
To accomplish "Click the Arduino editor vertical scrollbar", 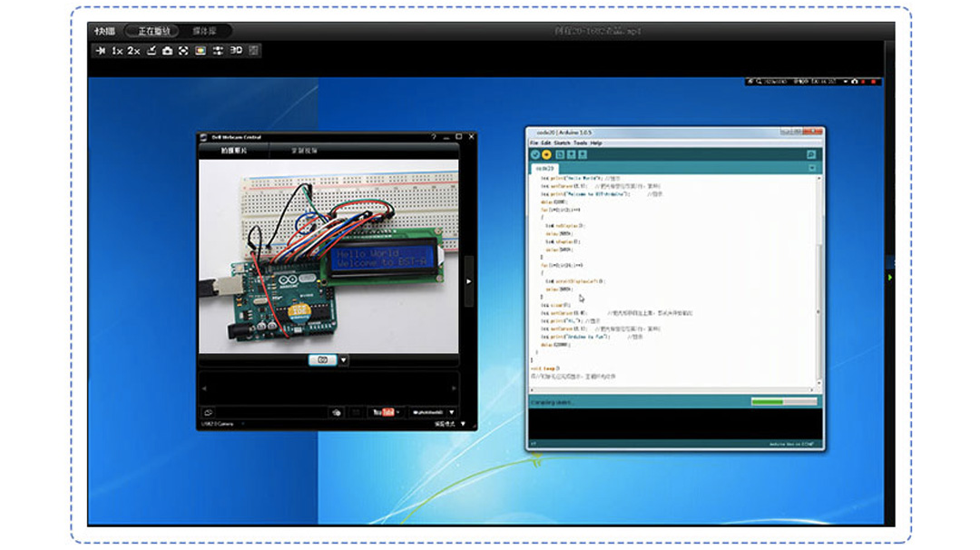I will (x=818, y=281).
